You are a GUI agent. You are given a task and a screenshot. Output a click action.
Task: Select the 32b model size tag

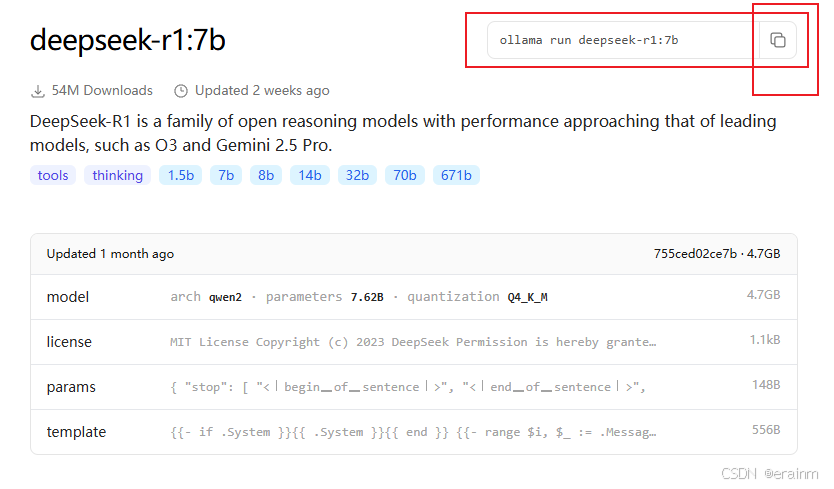pyautogui.click(x=357, y=175)
